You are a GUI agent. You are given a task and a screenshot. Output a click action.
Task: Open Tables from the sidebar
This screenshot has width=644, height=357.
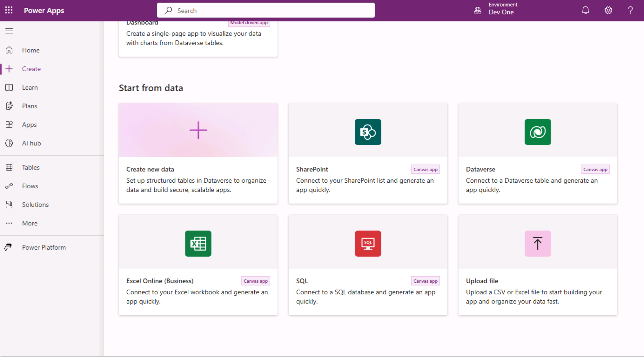click(30, 167)
